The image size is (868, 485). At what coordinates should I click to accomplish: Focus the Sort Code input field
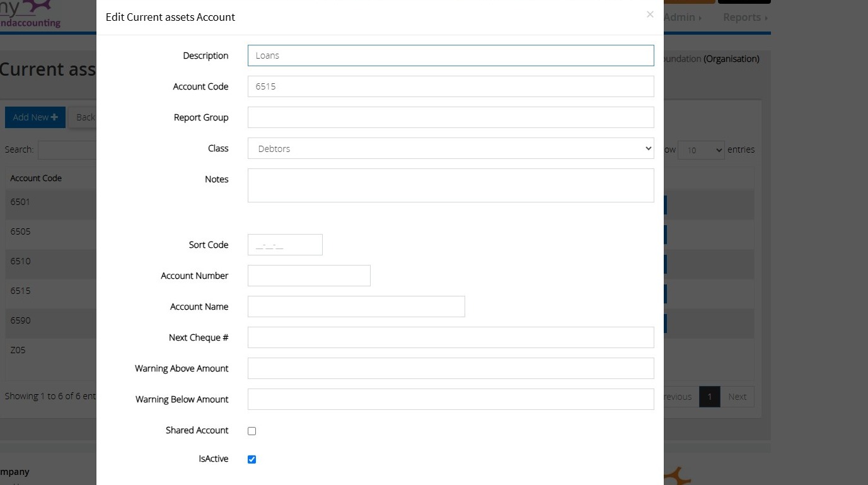285,245
